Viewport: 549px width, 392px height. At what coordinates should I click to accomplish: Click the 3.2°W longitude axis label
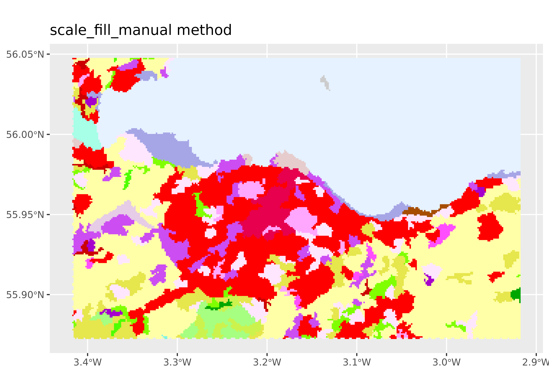267,362
